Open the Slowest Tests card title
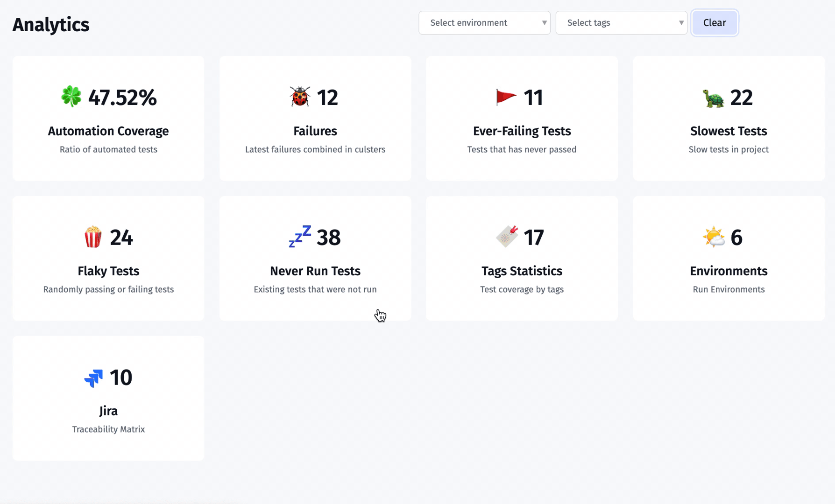 pyautogui.click(x=729, y=131)
